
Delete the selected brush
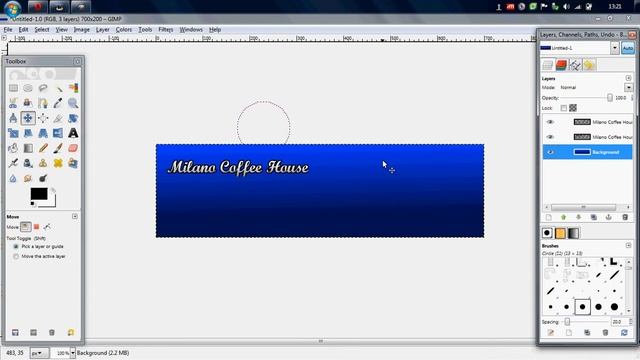point(605,333)
